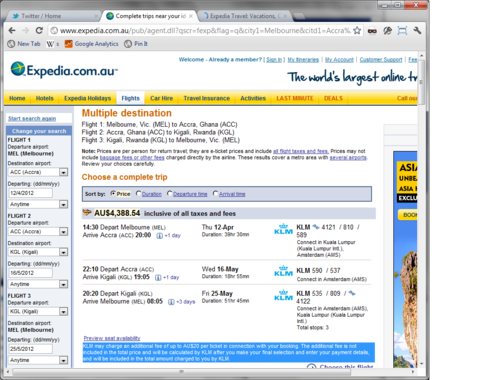Screen dimensions: 500x380
Task: Click the Expedia.com.au globe logo
Action: 18,69
